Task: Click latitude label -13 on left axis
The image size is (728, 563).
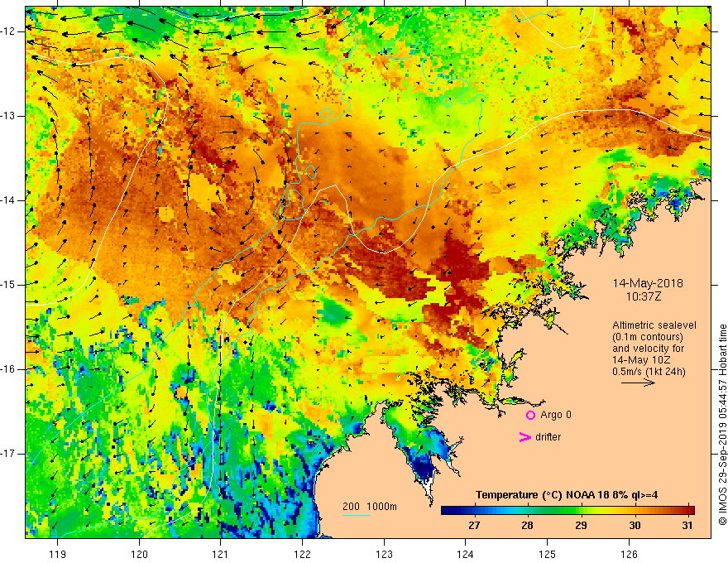Action: point(8,116)
